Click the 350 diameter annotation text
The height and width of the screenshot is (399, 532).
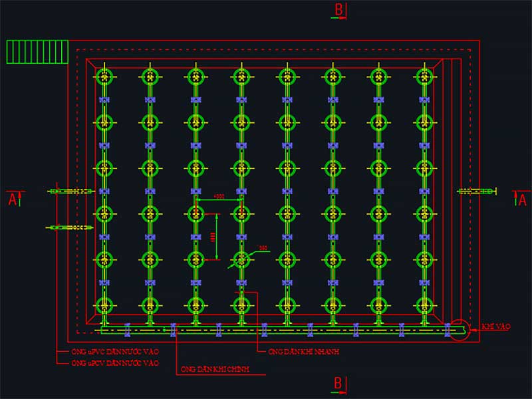point(263,248)
